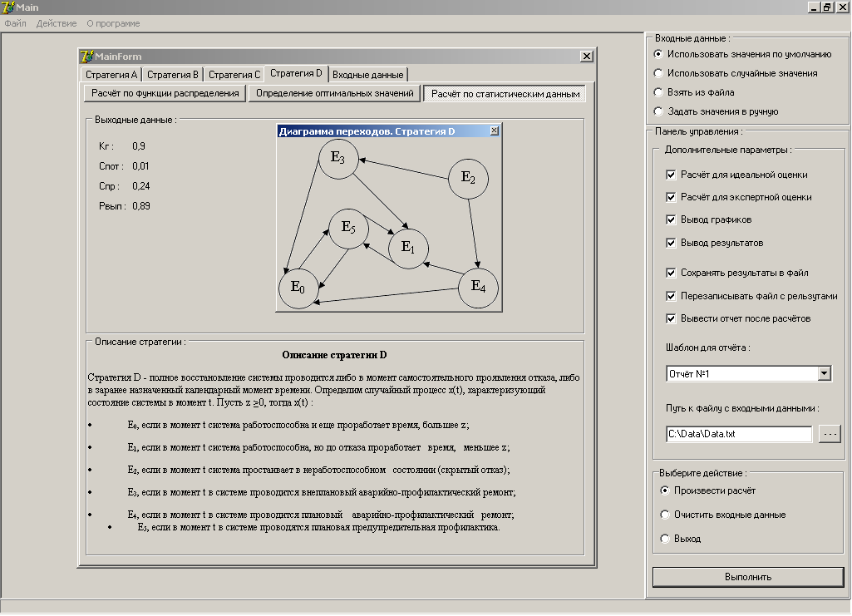Viewport: 852px width, 616px height.
Task: Click the Рвып value 0,89
Action: (140, 206)
